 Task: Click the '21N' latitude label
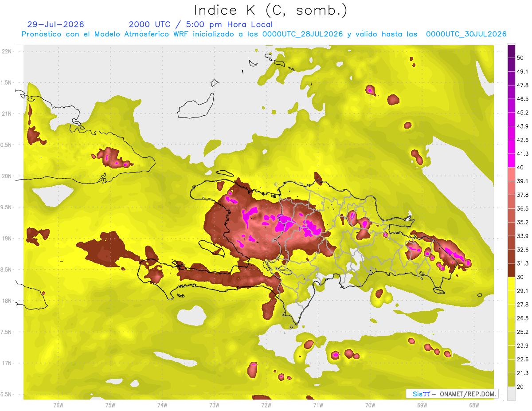(6, 114)
